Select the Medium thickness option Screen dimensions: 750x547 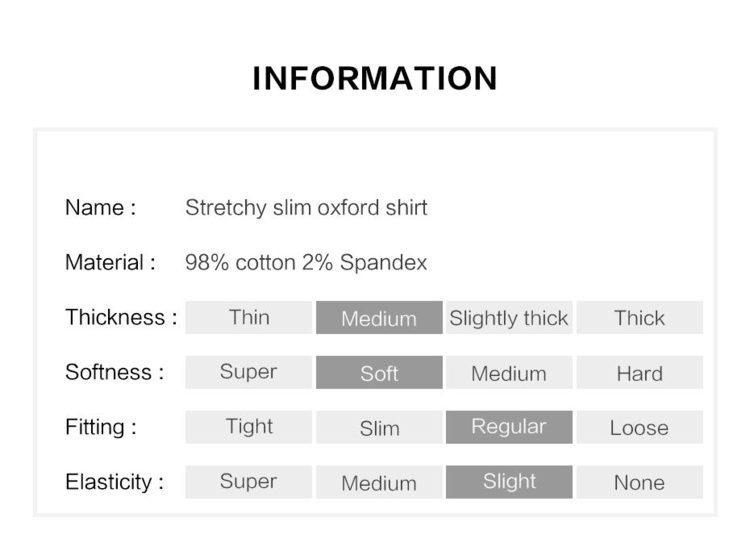click(379, 317)
